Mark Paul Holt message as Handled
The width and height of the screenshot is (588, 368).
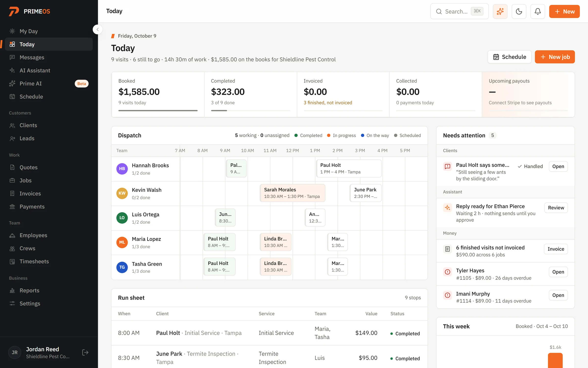[530, 166]
